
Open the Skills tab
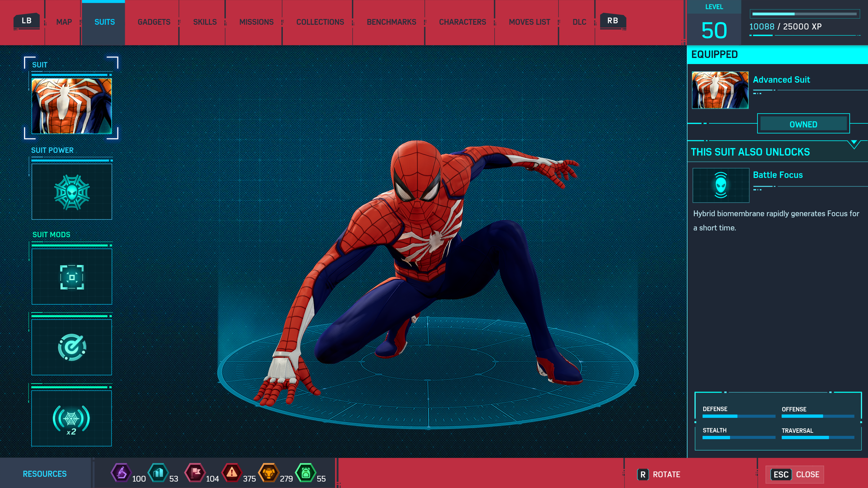tap(205, 22)
